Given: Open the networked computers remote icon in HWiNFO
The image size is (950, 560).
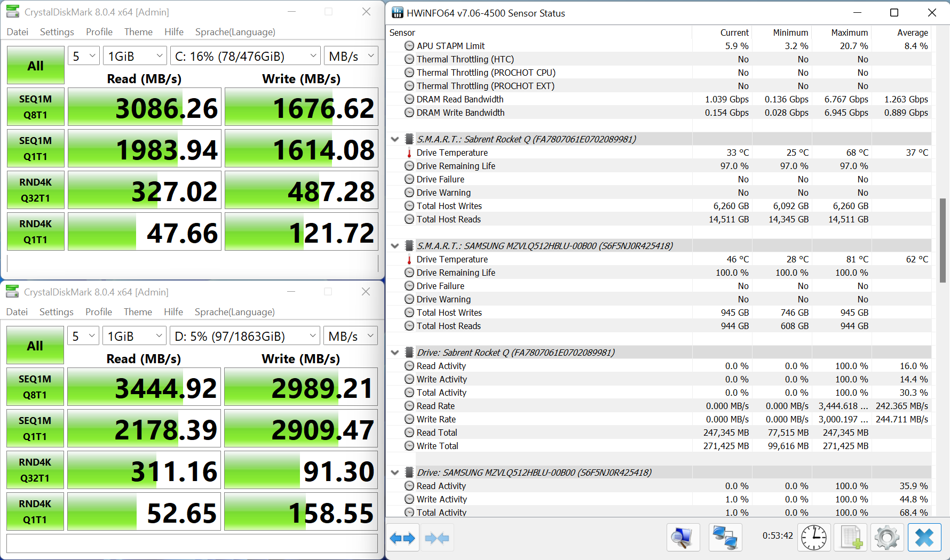Looking at the screenshot, I should (725, 537).
